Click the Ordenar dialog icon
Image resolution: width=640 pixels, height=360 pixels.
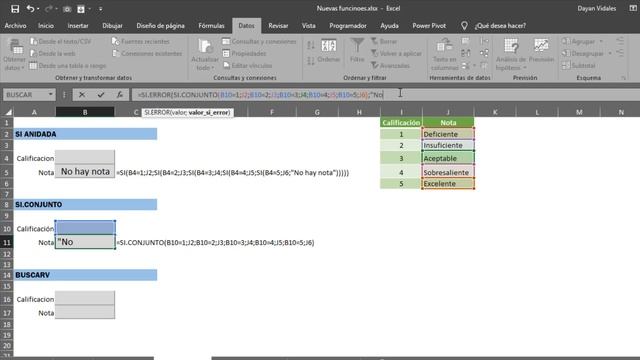pos(329,45)
